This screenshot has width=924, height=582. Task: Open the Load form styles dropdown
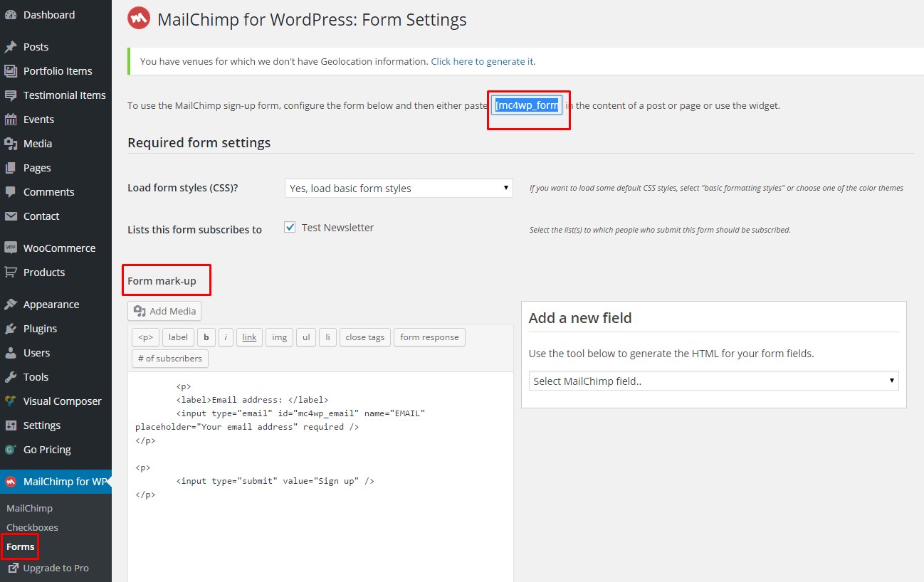[x=399, y=189]
